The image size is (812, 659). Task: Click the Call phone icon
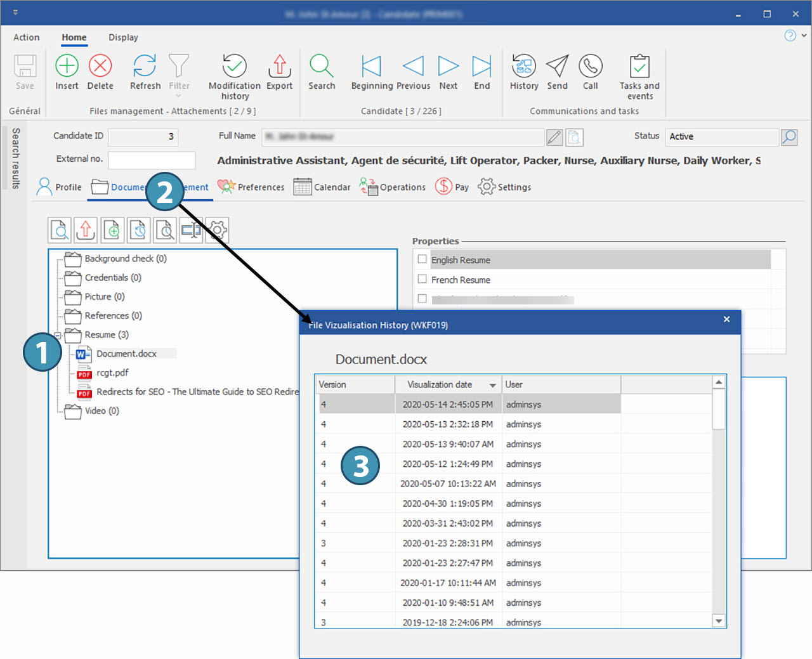click(590, 66)
